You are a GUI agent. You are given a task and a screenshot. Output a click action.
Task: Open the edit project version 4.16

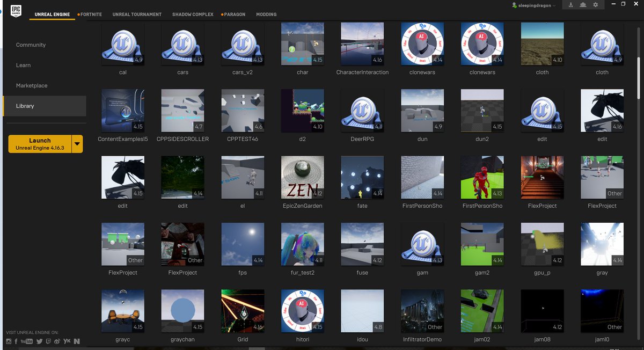point(602,111)
